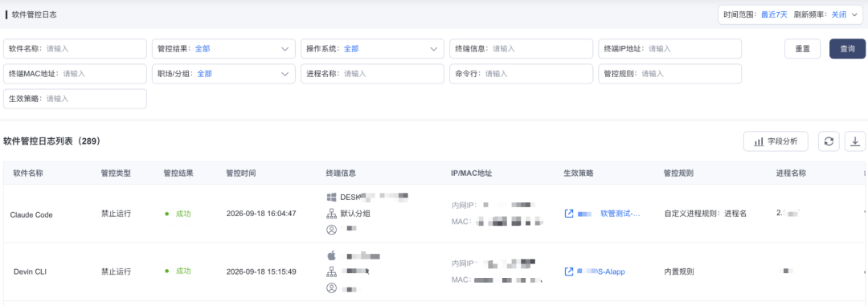
Task: Click external link icon in Devin CLI row
Action: click(568, 271)
